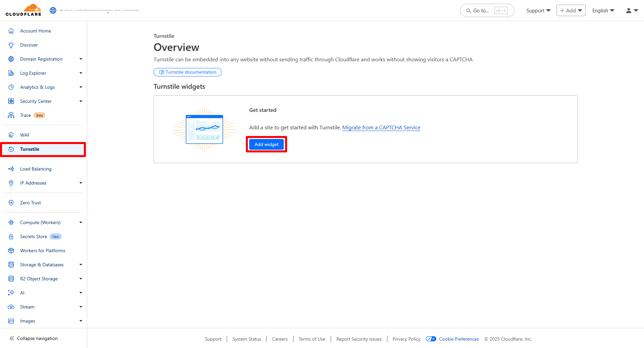This screenshot has width=644, height=348.
Task: Click the Log Explorer icon
Action: pyautogui.click(x=11, y=73)
